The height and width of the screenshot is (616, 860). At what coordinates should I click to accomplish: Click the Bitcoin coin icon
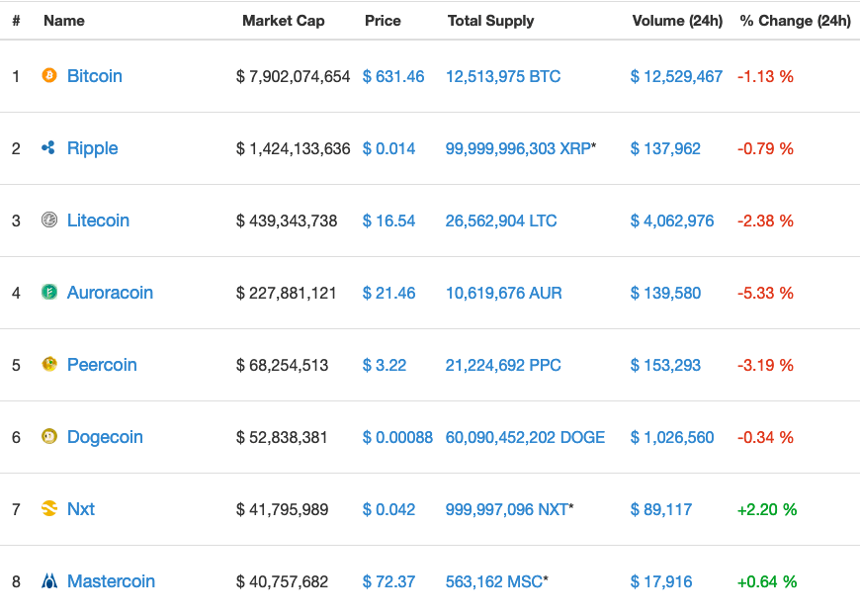[x=48, y=76]
